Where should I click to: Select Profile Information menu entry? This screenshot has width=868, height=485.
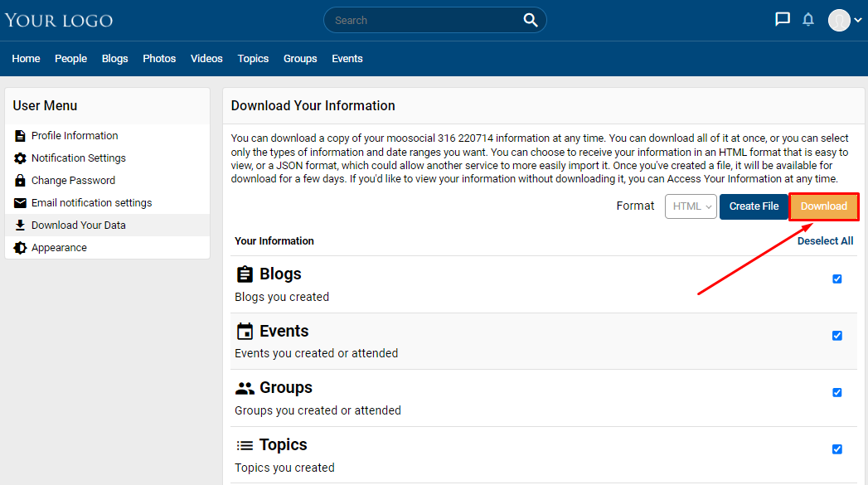click(108, 136)
